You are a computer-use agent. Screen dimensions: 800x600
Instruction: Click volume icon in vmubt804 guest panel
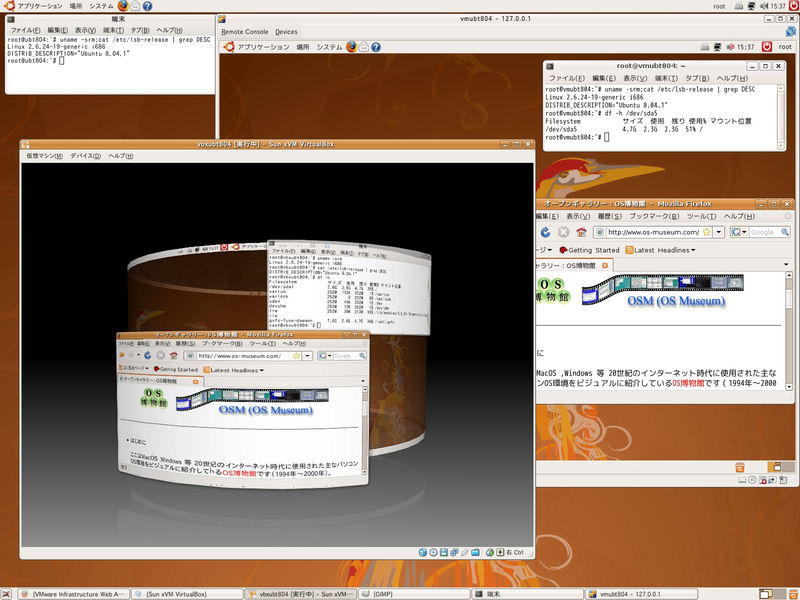click(x=730, y=47)
